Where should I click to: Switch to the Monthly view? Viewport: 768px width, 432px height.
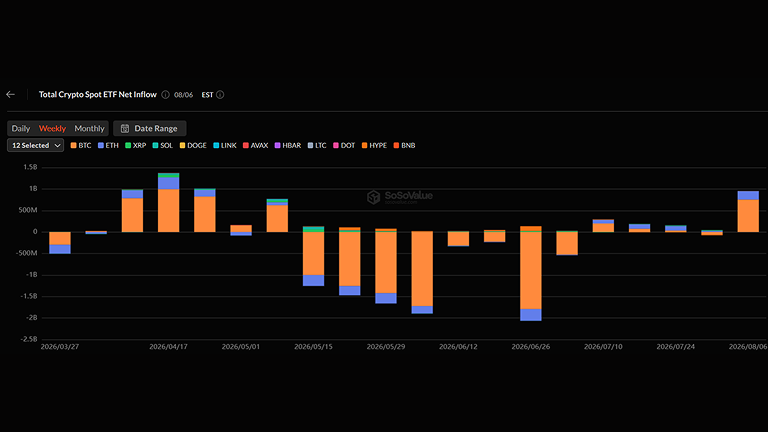click(x=89, y=128)
